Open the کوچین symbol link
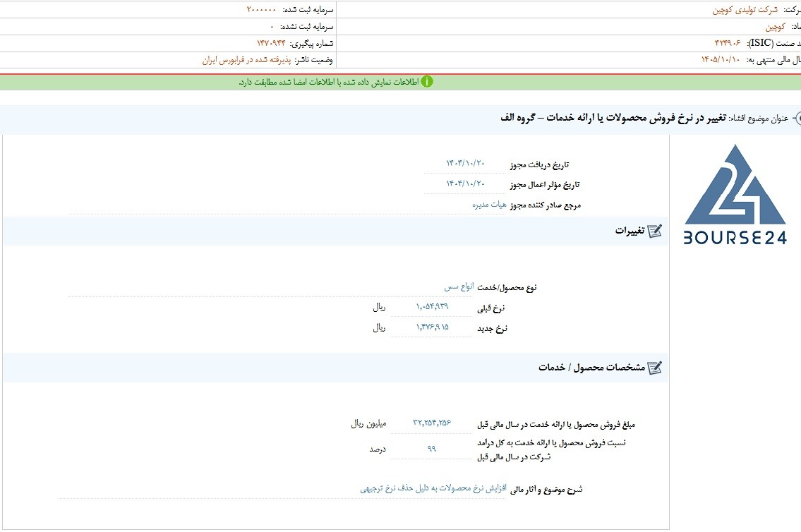The image size is (801, 532). (x=775, y=27)
